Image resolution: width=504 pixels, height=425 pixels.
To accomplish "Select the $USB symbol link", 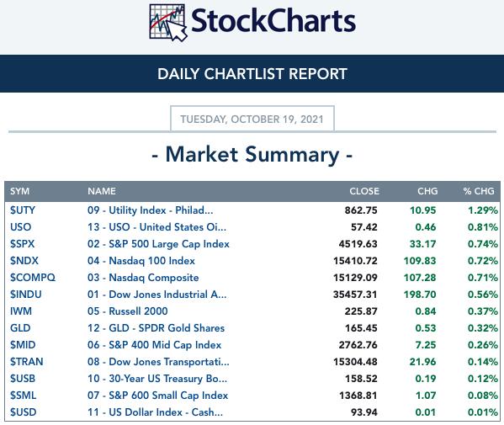I will 23,379.
